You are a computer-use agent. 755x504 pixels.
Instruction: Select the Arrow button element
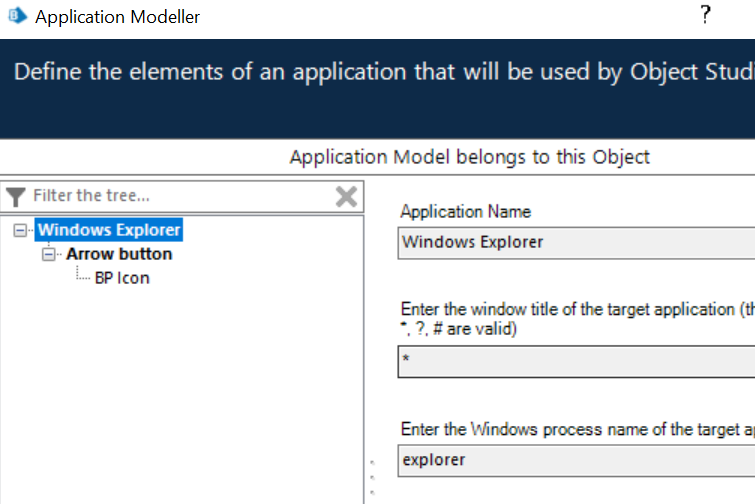click(119, 254)
